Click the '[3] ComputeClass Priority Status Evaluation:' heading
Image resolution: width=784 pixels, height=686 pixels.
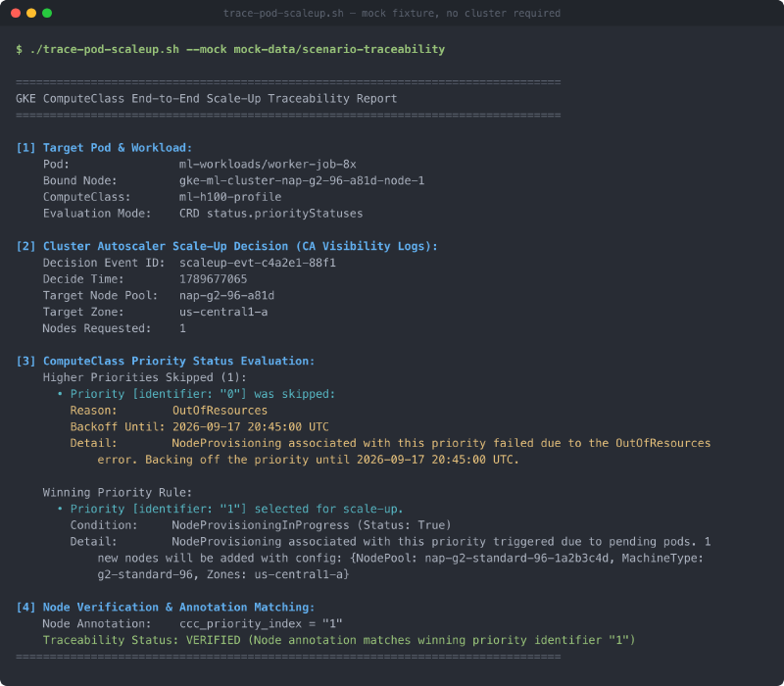coord(166,361)
